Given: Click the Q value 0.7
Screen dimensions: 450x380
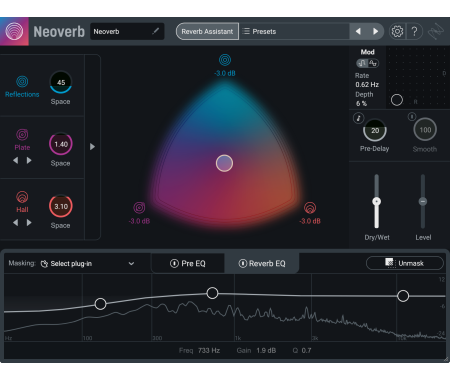Looking at the screenshot, I should (x=306, y=350).
